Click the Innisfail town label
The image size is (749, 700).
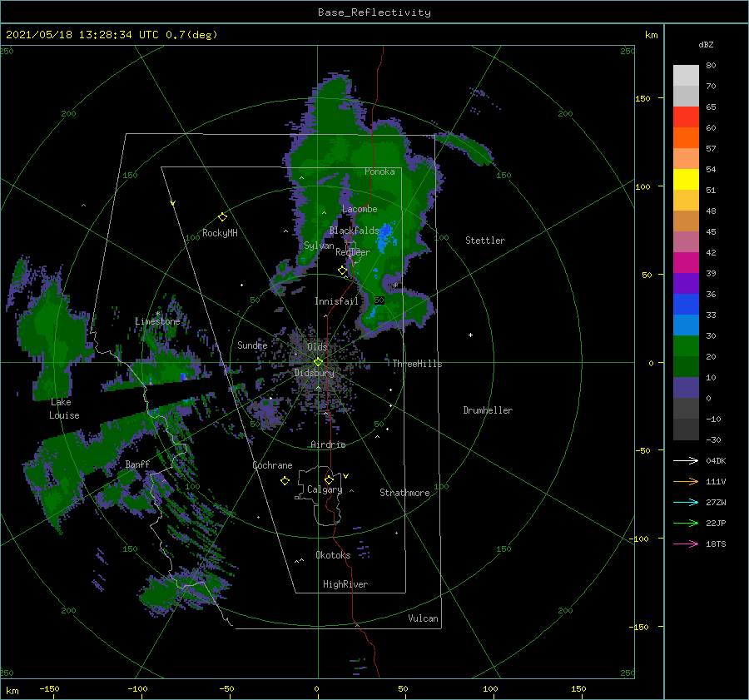pos(336,301)
